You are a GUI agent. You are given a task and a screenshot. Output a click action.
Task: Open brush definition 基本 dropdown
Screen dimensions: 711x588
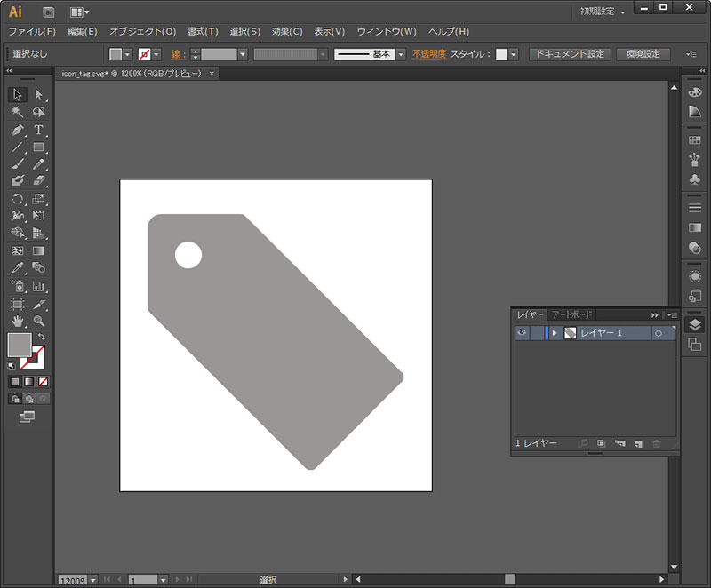401,54
